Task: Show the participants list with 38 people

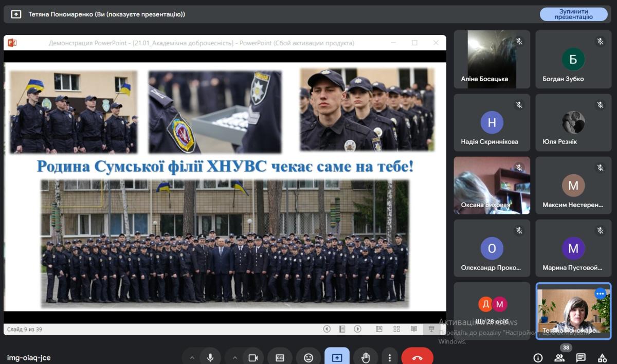Action: (x=559, y=357)
